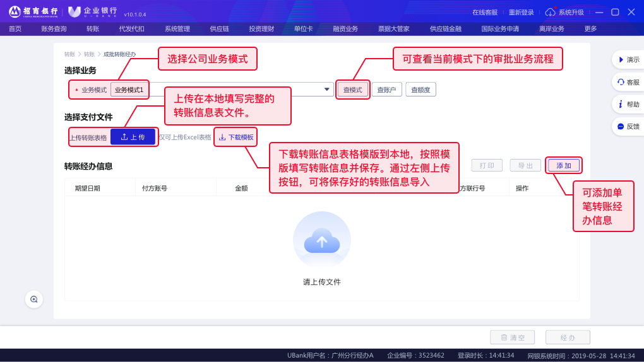644x362 pixels.
Task: Open 系统升级 cloud upgrade icon
Action: click(x=551, y=13)
